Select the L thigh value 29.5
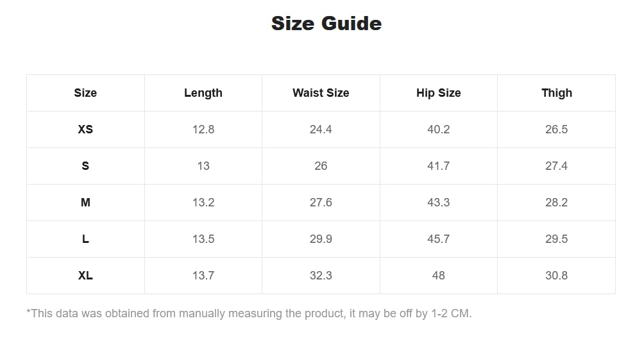 [557, 239]
